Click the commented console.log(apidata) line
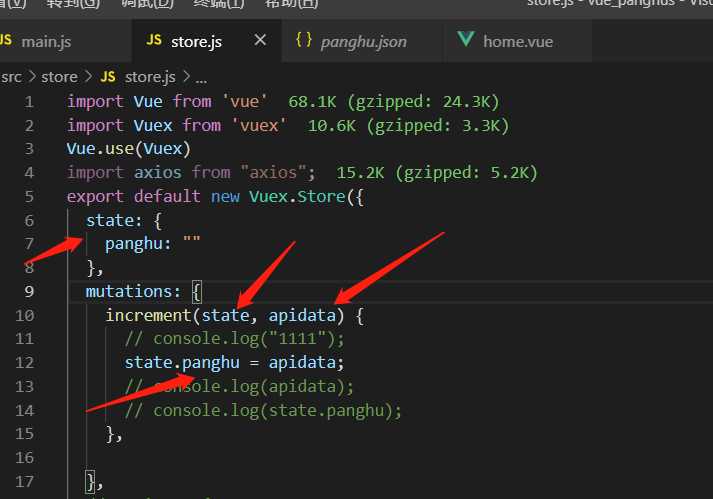The image size is (713, 499). 239,387
